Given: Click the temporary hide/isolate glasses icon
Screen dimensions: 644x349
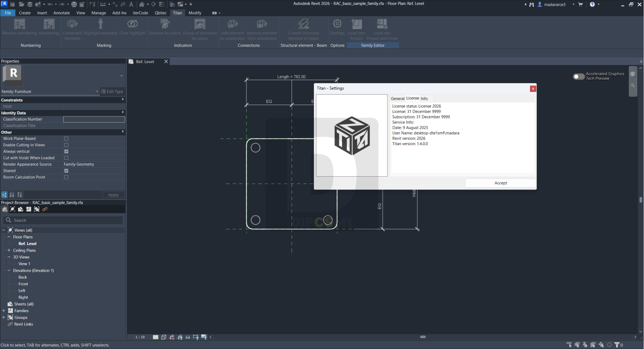Looking at the screenshot, I should [x=188, y=337].
